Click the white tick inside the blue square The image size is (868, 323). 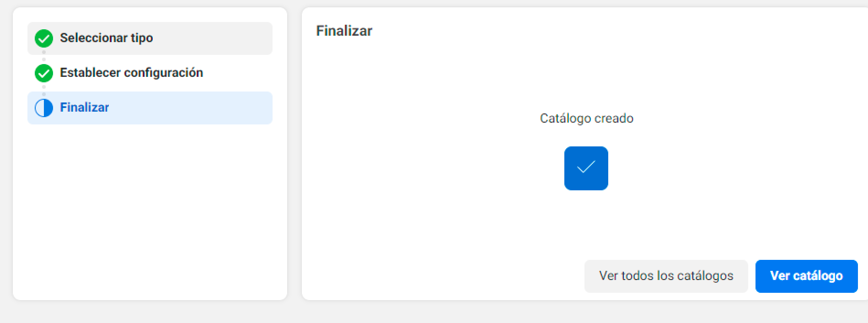(x=586, y=167)
